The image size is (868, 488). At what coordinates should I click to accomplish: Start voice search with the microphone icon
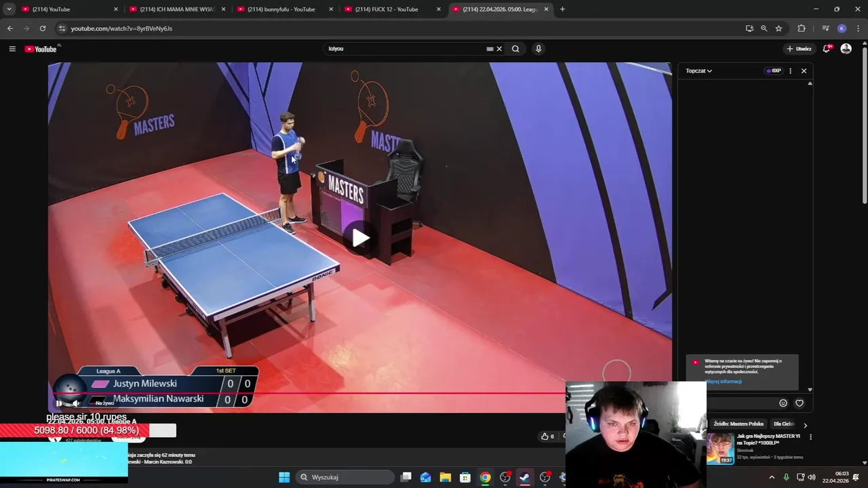[538, 49]
